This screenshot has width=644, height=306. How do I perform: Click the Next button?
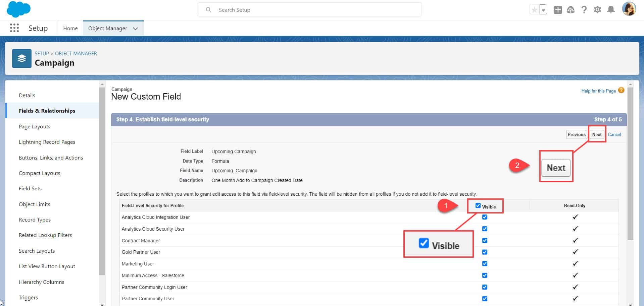click(597, 134)
